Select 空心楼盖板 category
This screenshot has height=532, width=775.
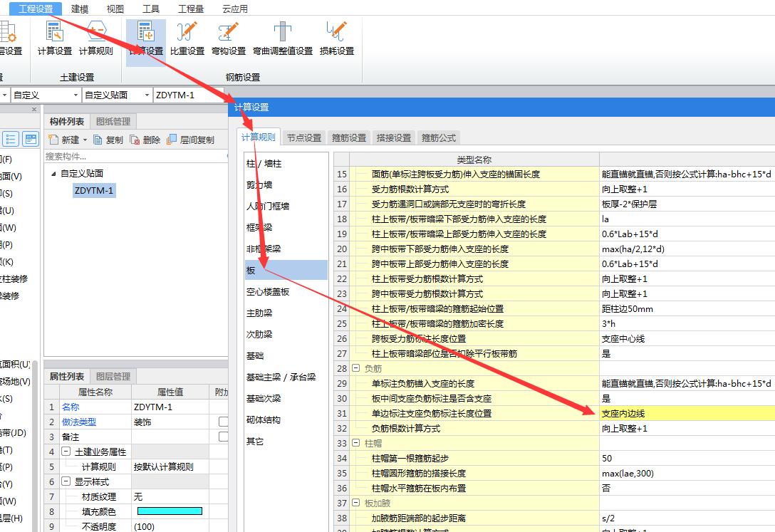(268, 292)
